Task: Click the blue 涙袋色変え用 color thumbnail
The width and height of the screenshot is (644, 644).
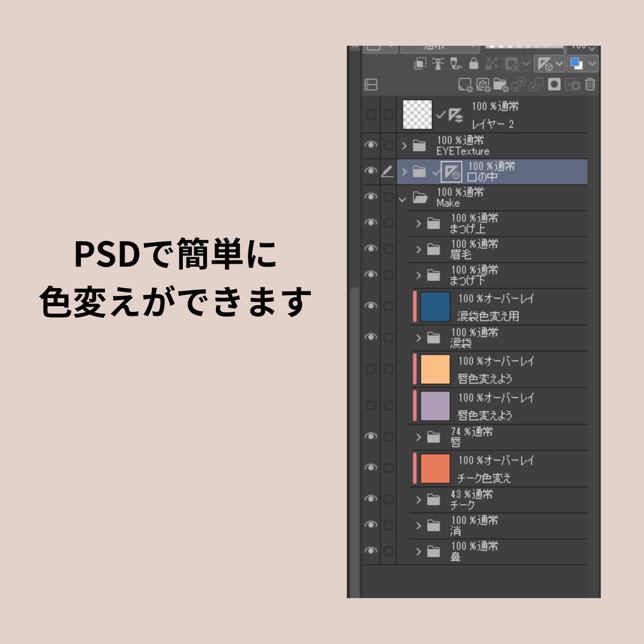Action: point(435,307)
